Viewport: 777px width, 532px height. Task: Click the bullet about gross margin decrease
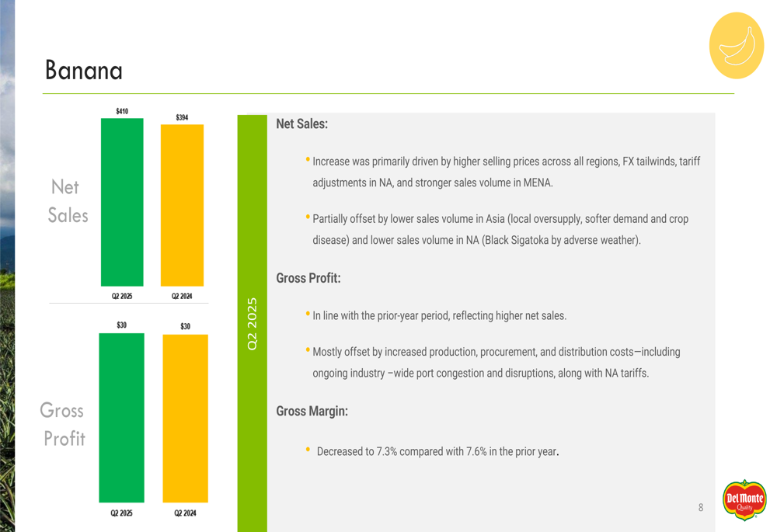(437, 451)
